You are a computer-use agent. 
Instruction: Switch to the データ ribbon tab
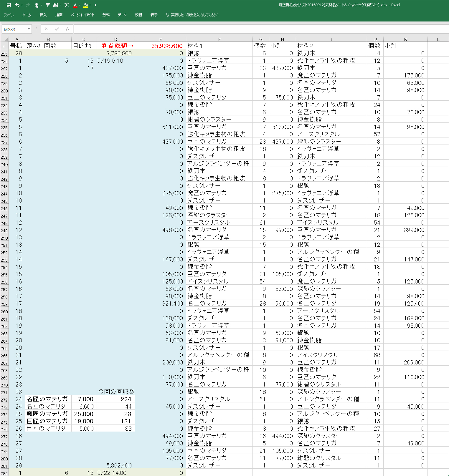pyautogui.click(x=122, y=15)
